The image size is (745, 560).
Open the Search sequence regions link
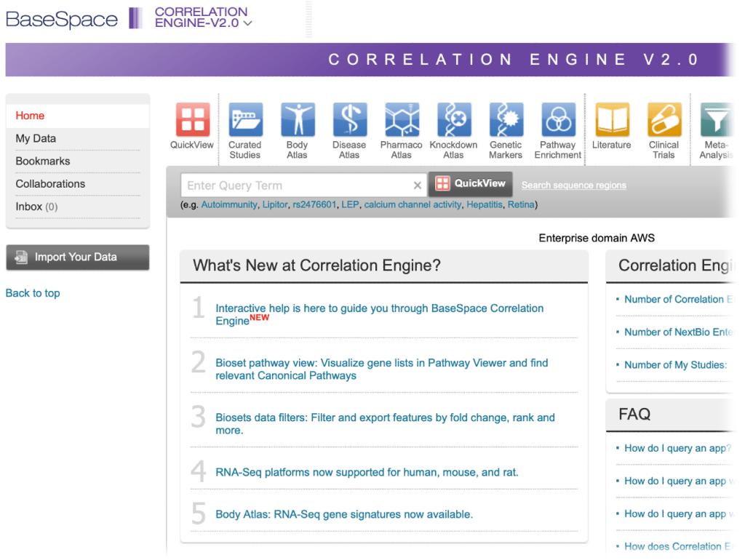point(574,185)
